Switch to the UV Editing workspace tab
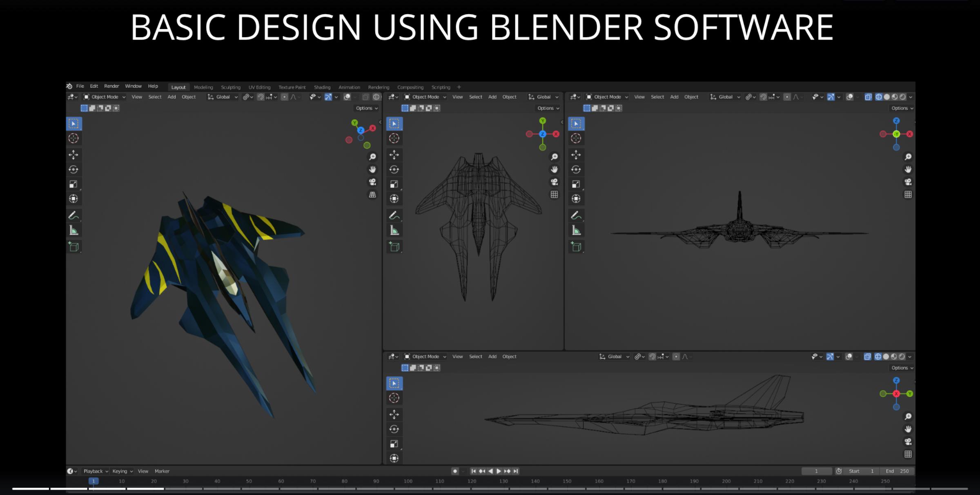This screenshot has width=980, height=495. 259,87
